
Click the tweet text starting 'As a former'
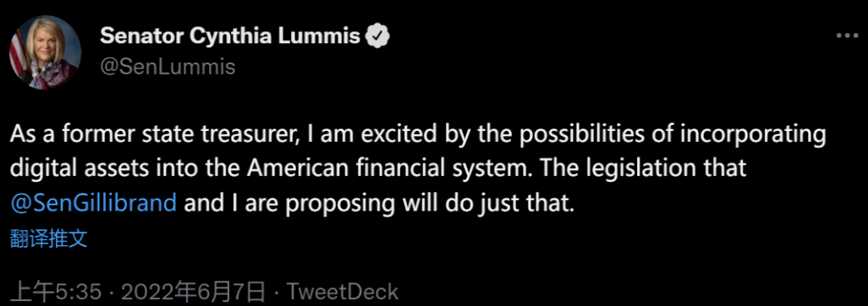click(417, 170)
